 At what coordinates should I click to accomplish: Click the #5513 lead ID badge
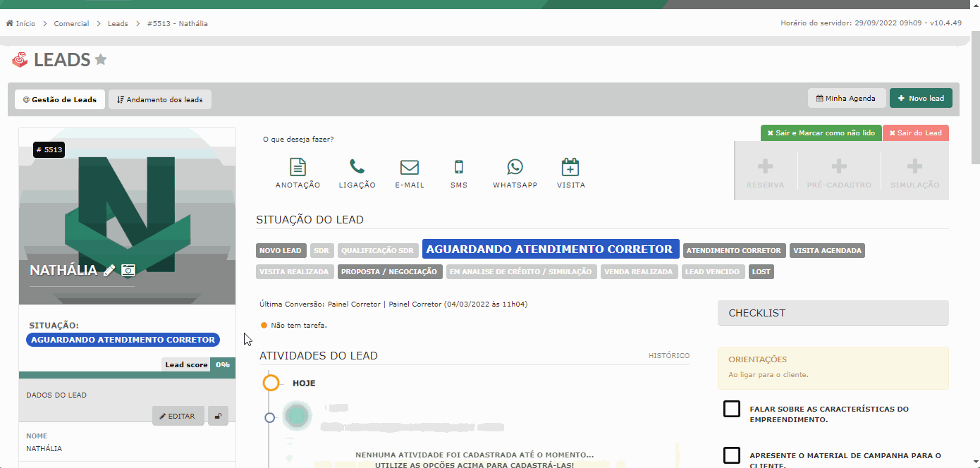49,149
